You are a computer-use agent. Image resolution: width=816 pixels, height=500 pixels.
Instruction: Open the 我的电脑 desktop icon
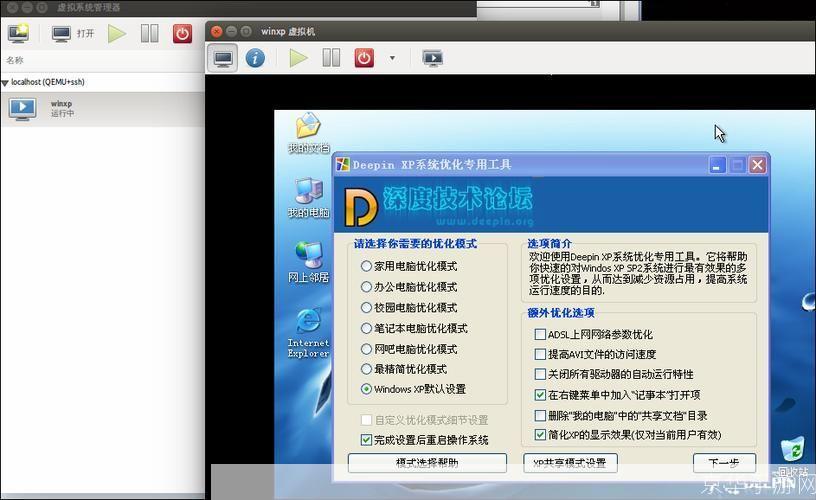(309, 198)
